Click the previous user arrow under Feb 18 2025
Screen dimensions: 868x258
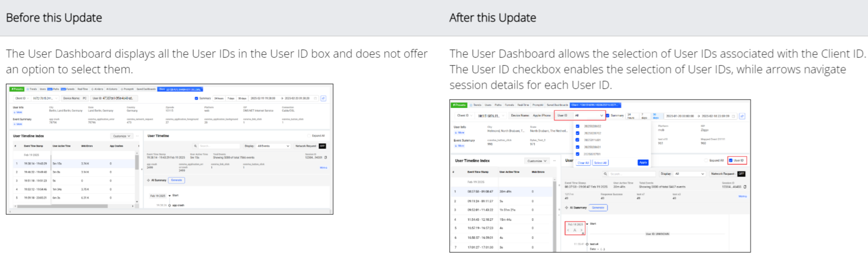(569, 230)
